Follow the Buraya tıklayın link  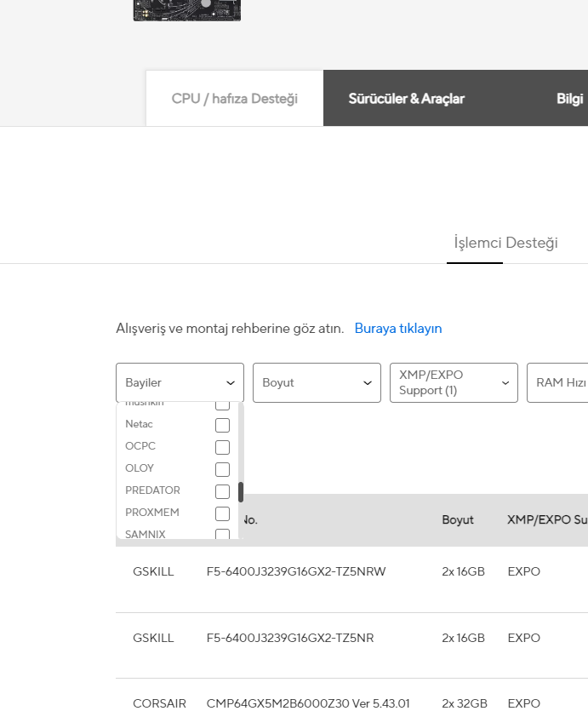tap(398, 329)
